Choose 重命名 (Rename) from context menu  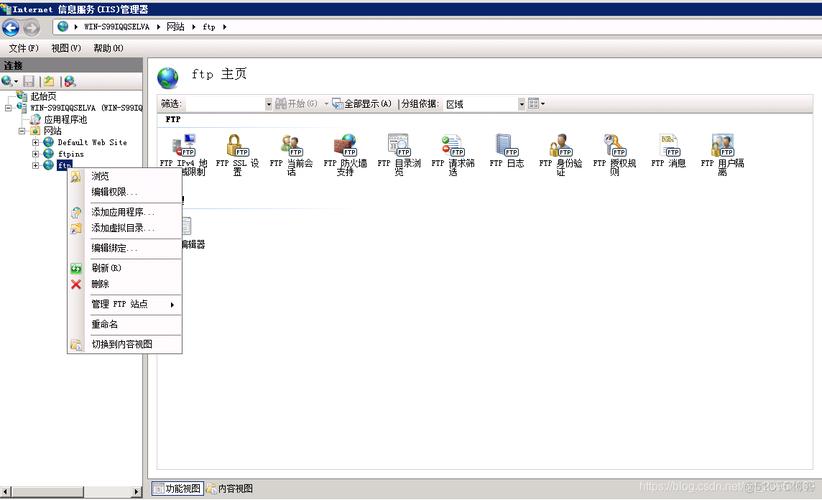125,324
